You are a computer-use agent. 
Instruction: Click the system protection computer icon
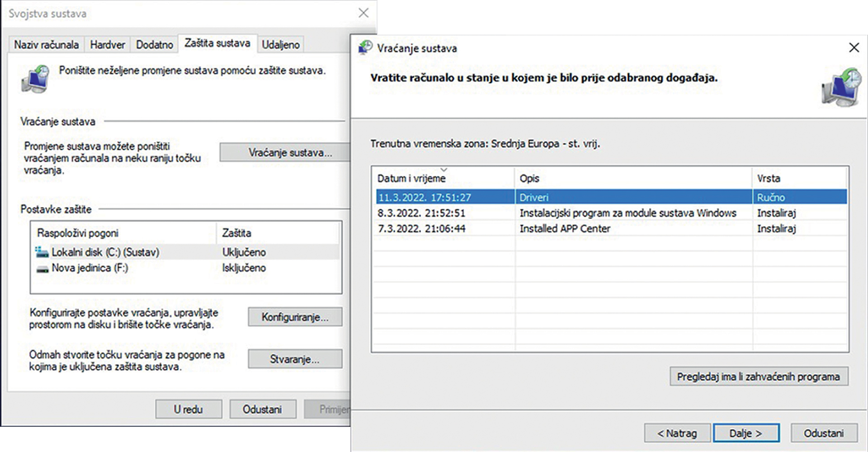pyautogui.click(x=35, y=79)
